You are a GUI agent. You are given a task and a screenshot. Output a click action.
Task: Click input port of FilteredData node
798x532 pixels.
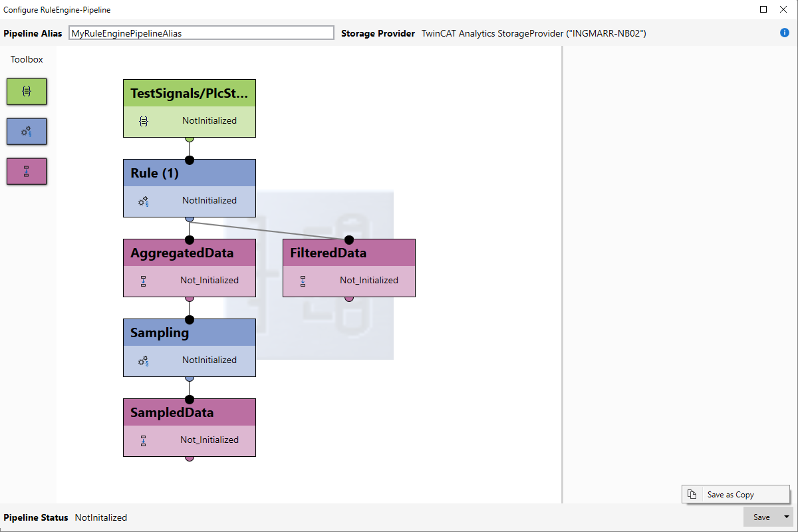click(x=349, y=239)
